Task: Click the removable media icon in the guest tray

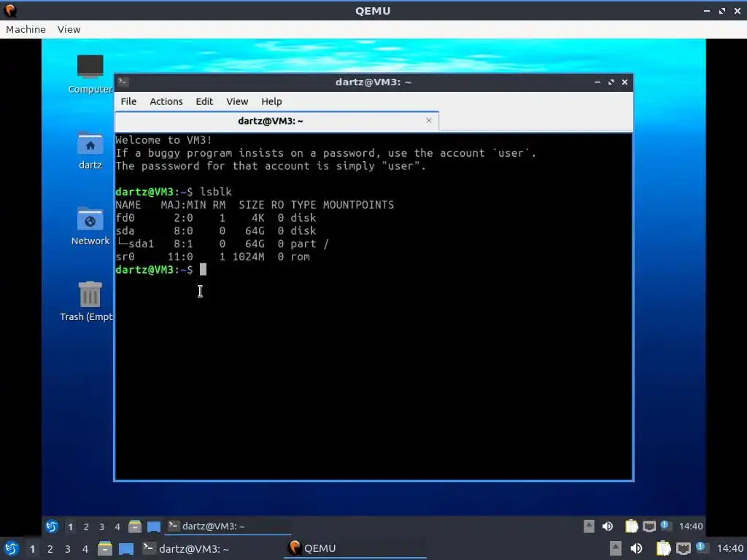Action: (589, 526)
